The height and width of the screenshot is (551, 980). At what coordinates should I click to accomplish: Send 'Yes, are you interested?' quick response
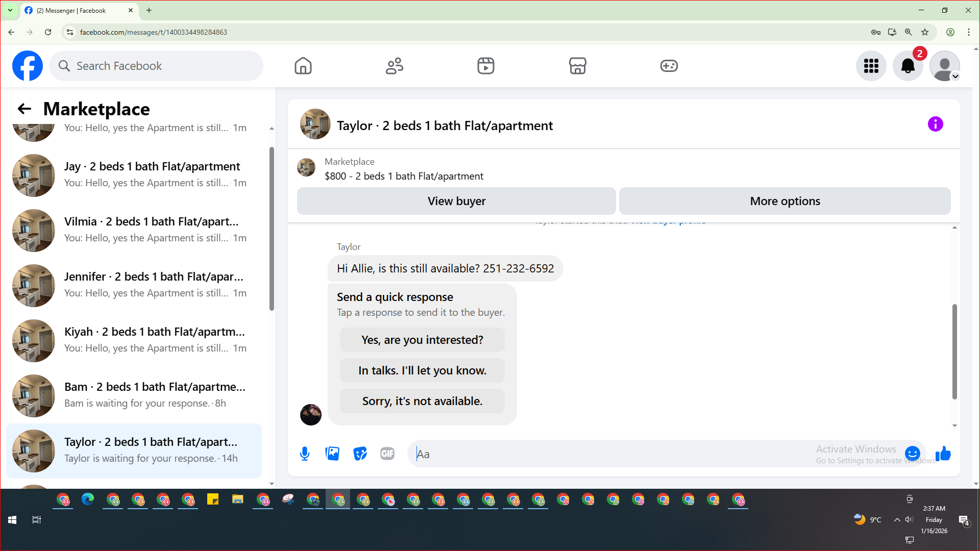[x=422, y=340]
